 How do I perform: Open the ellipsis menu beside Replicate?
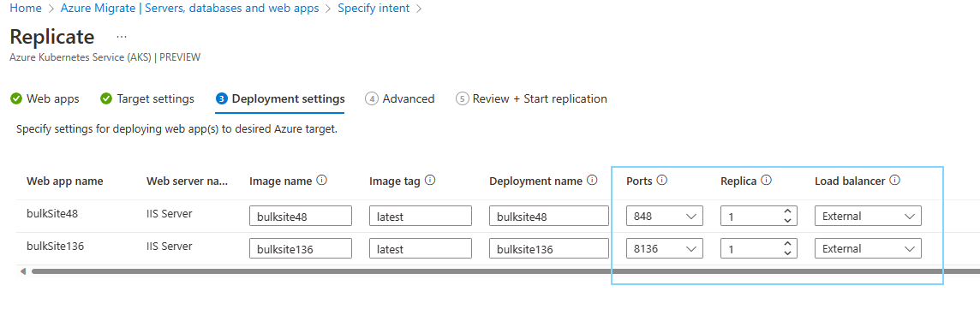tap(122, 37)
